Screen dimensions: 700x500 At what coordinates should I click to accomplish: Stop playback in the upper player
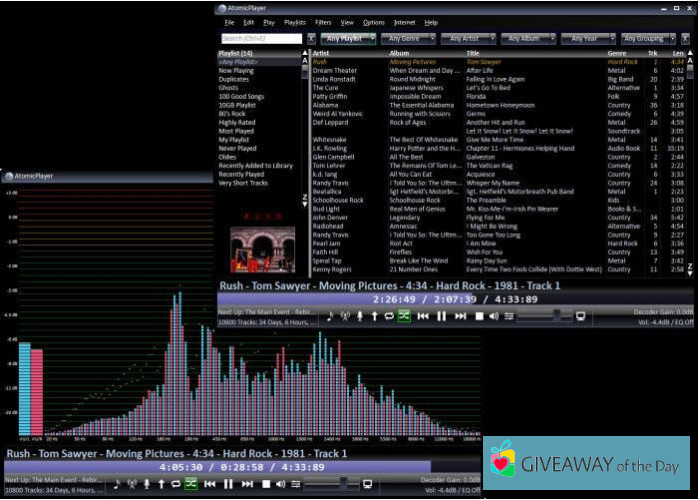click(480, 315)
